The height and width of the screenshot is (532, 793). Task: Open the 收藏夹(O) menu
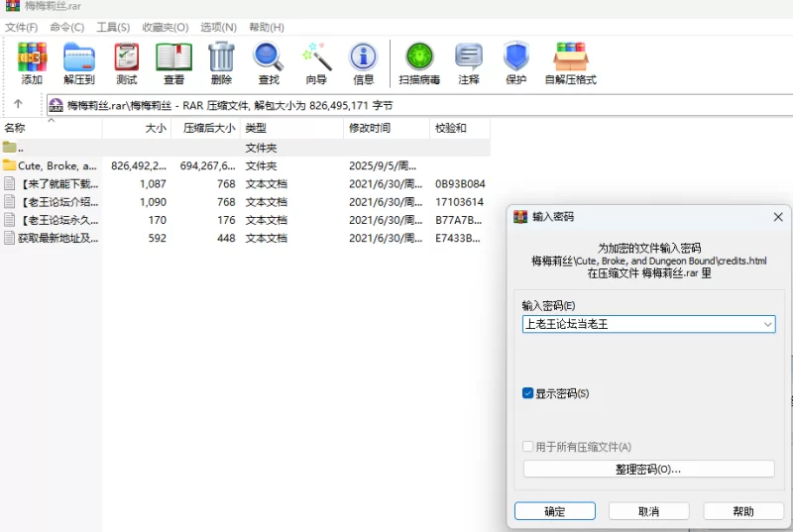166,28
